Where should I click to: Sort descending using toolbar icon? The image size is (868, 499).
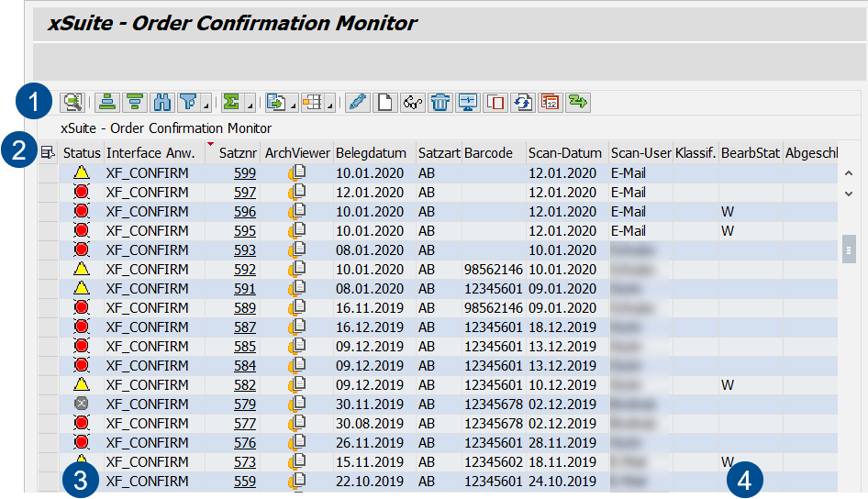(x=135, y=103)
